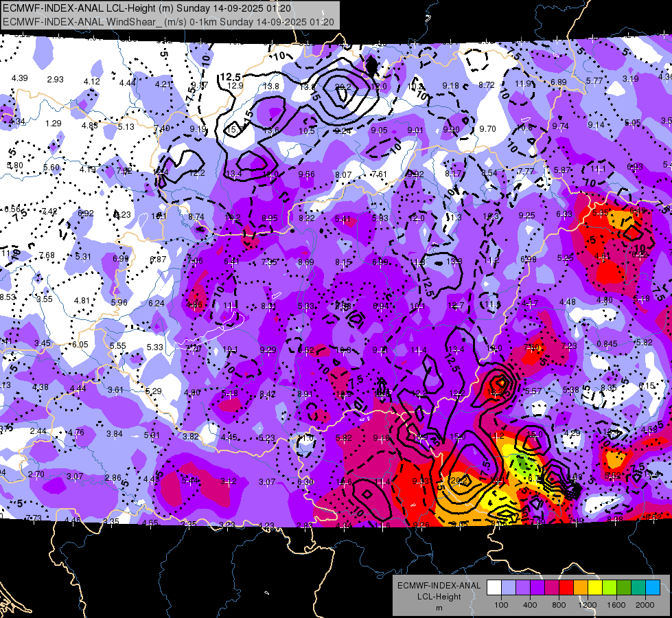Click the grid value 11.9
Image resolution: width=672 pixels, height=618 pixels.
pyautogui.click(x=523, y=84)
